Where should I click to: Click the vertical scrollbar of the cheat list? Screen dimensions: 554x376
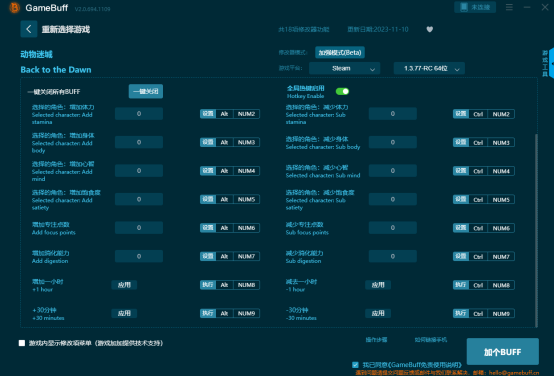(x=536, y=230)
